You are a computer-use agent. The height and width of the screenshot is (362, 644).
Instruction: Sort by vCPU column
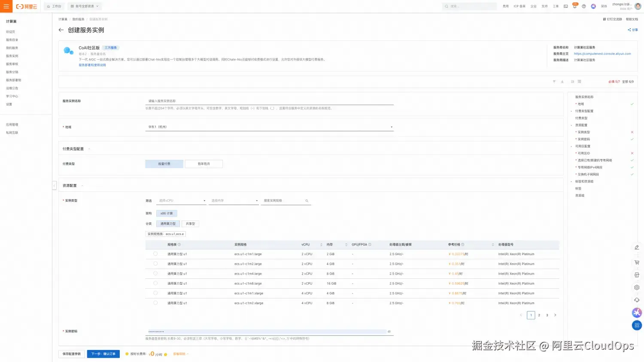tap(321, 244)
